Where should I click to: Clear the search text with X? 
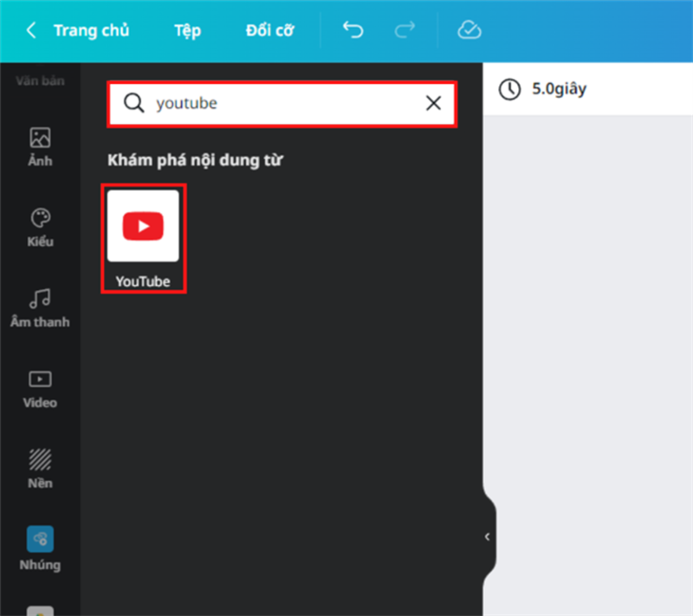click(433, 103)
